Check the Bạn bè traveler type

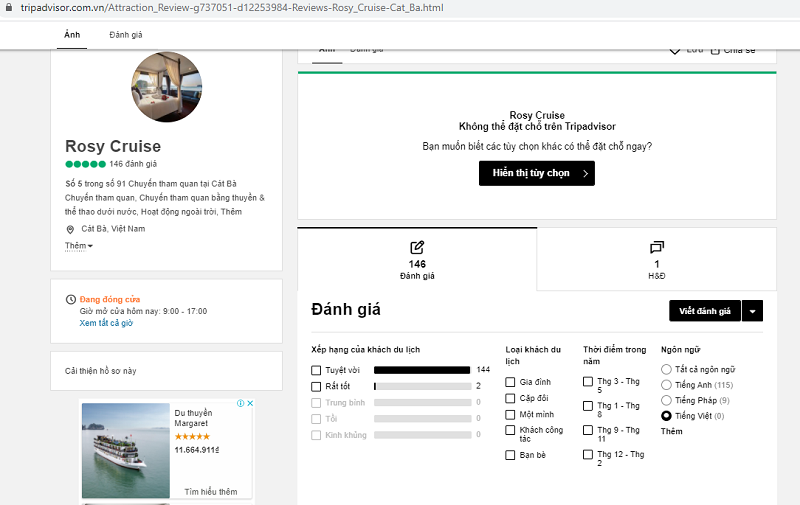point(510,455)
